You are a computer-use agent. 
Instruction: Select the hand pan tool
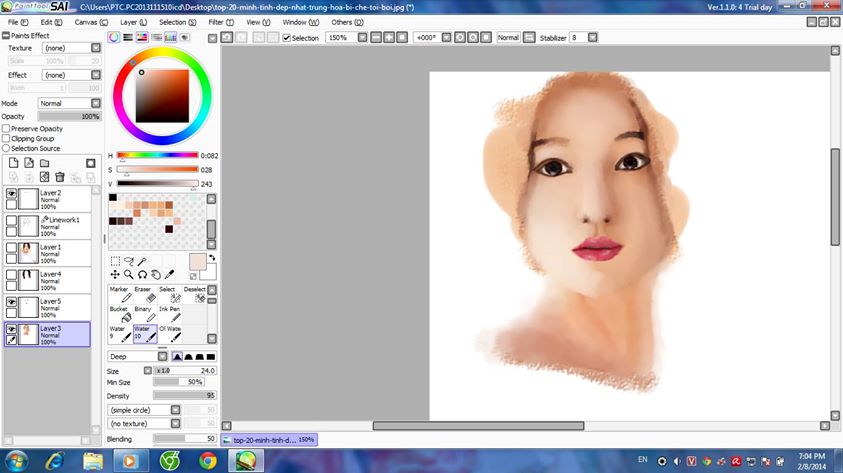pyautogui.click(x=156, y=275)
